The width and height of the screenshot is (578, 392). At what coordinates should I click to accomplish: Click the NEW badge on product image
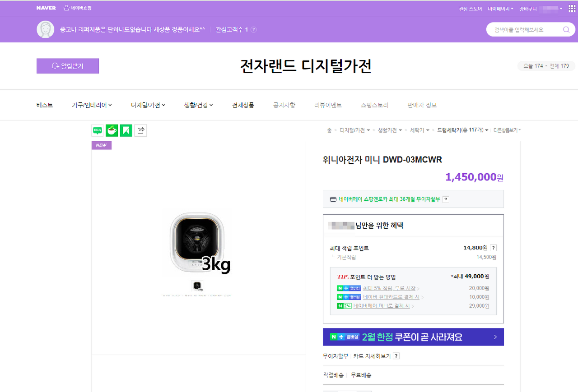point(101,145)
